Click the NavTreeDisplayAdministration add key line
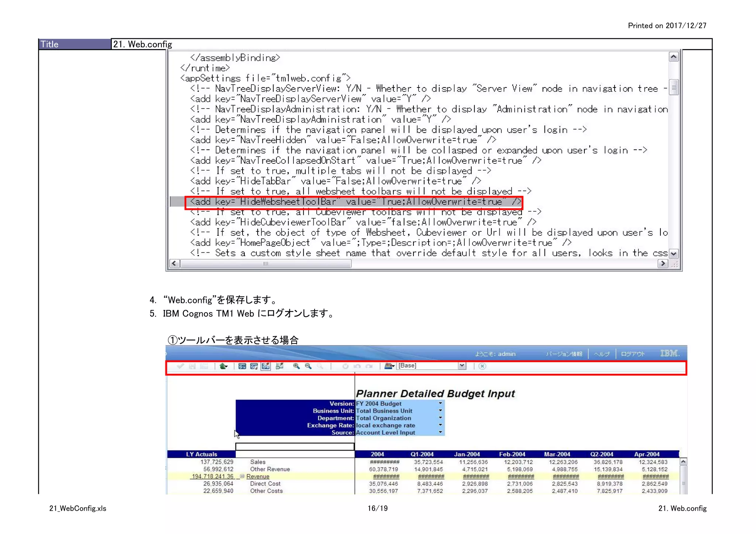 pos(320,120)
